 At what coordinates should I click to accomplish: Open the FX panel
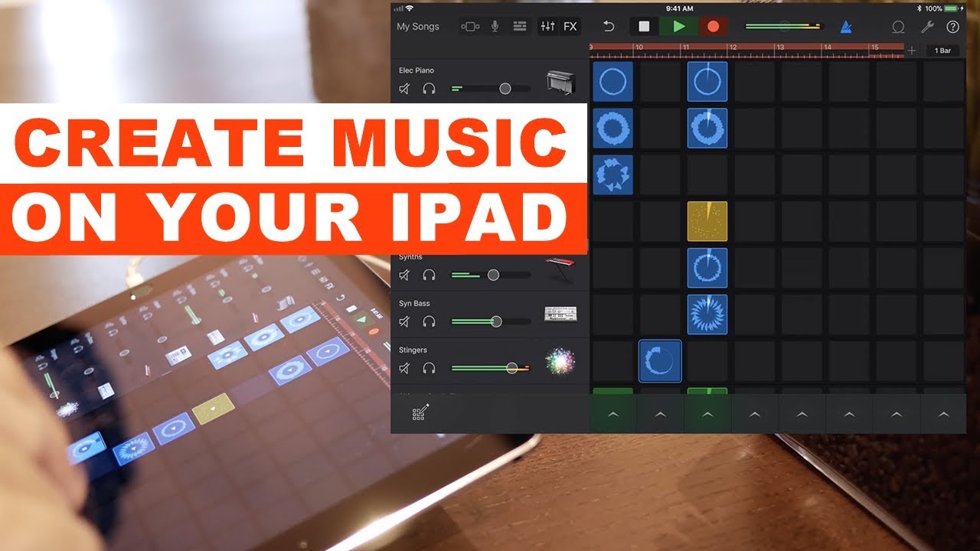[x=570, y=26]
